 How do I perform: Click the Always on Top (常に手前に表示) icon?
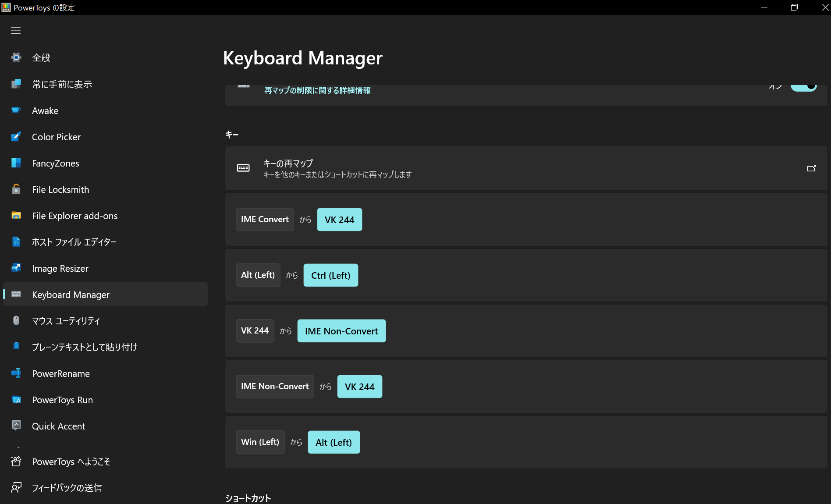(16, 84)
